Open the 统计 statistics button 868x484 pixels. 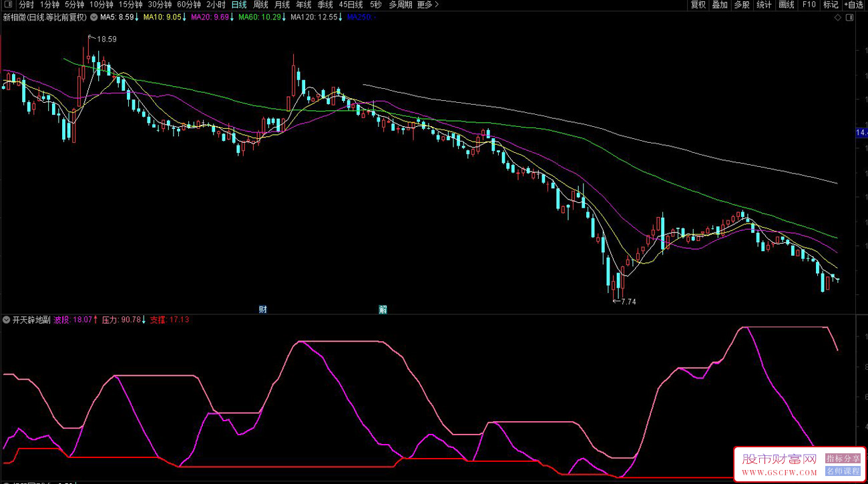coord(764,5)
